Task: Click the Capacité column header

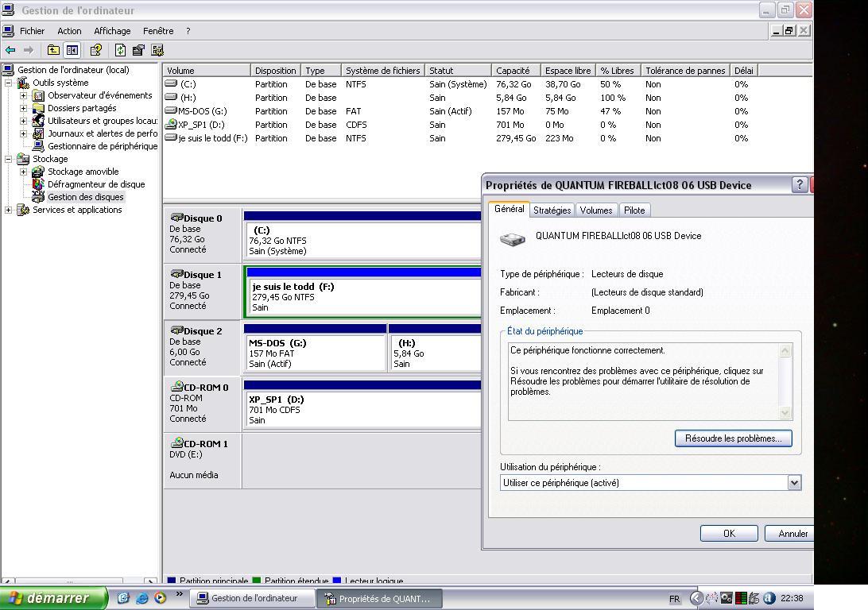Action: click(513, 71)
